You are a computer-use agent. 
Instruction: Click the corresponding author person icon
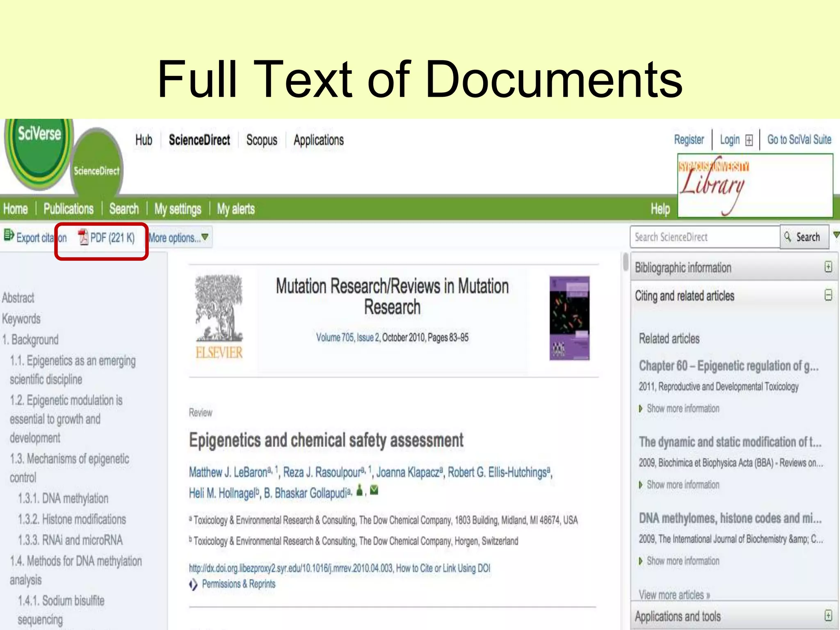(x=360, y=490)
